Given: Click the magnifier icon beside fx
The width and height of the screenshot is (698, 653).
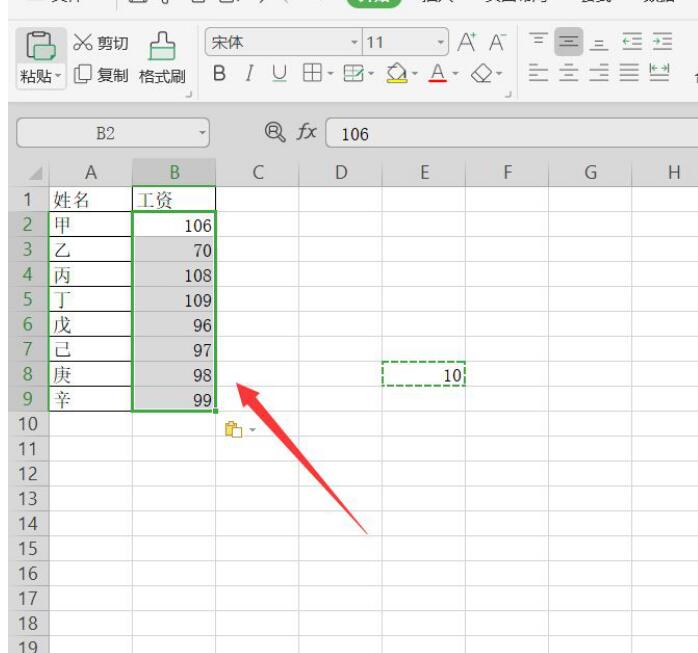Looking at the screenshot, I should (x=275, y=132).
